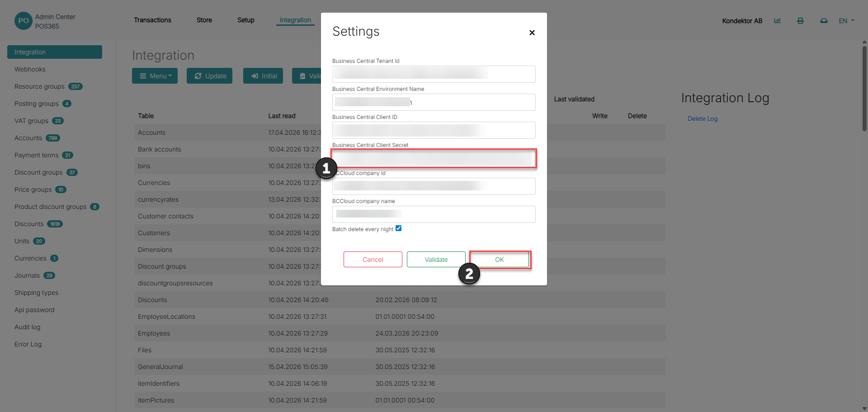Toggle Batch delete every night checkbox

point(398,228)
